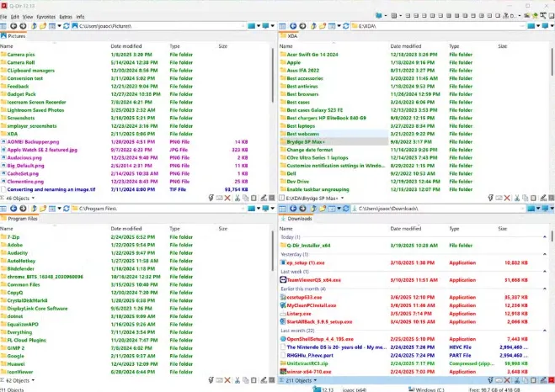Screen dimensions: 555x392
Task: Open the Favorites menu
Action: point(46,17)
